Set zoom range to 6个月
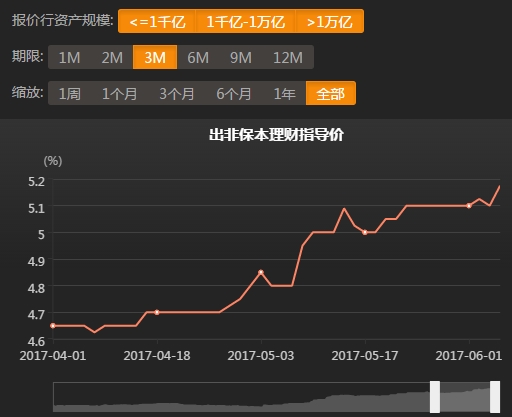The width and height of the screenshot is (512, 417). pyautogui.click(x=234, y=93)
